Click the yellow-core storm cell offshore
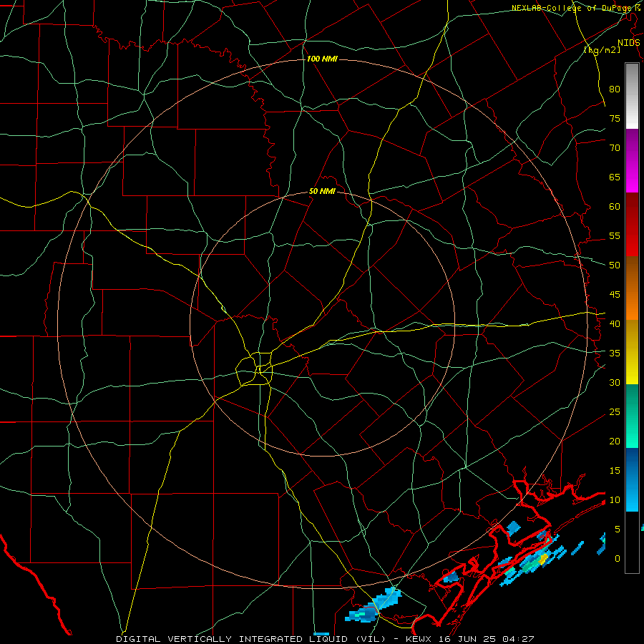 [x=542, y=559]
